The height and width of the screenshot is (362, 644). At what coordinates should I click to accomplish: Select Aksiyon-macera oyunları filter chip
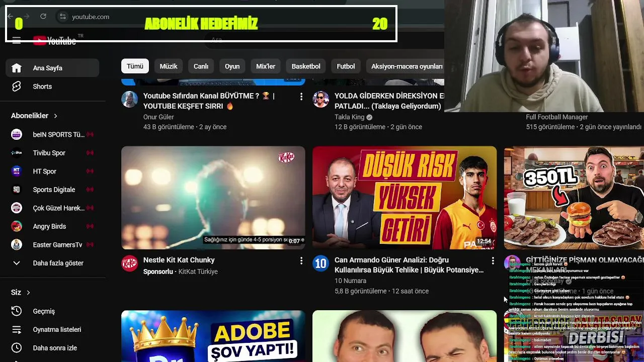tap(407, 66)
